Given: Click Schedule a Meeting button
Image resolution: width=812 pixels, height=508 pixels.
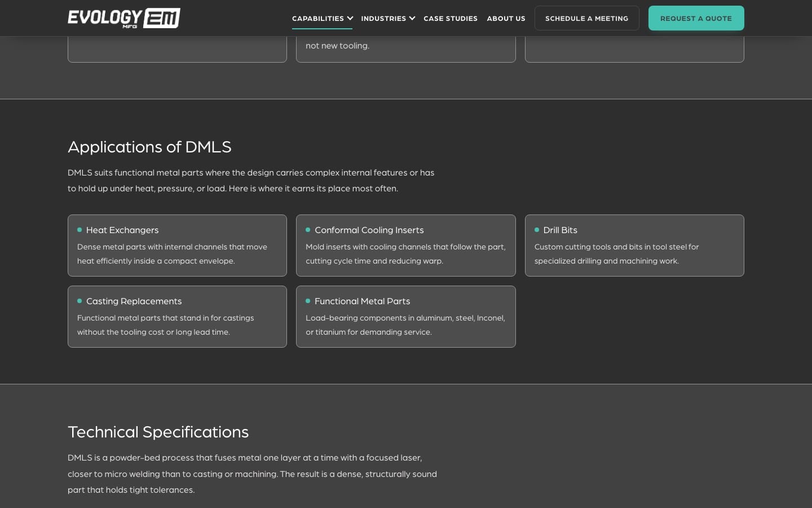Looking at the screenshot, I should click(586, 18).
